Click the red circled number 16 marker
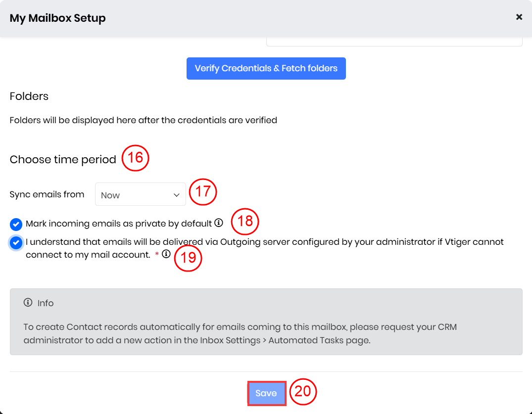532x414 pixels. pos(135,158)
